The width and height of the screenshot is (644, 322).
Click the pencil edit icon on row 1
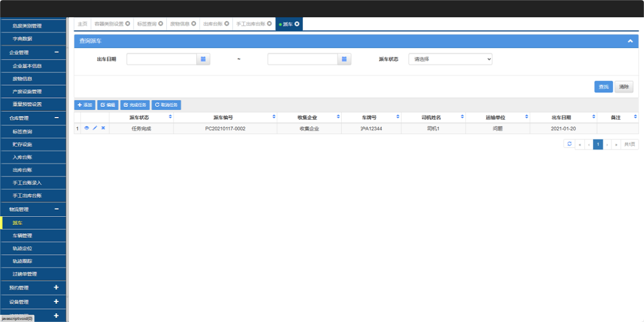pyautogui.click(x=95, y=128)
